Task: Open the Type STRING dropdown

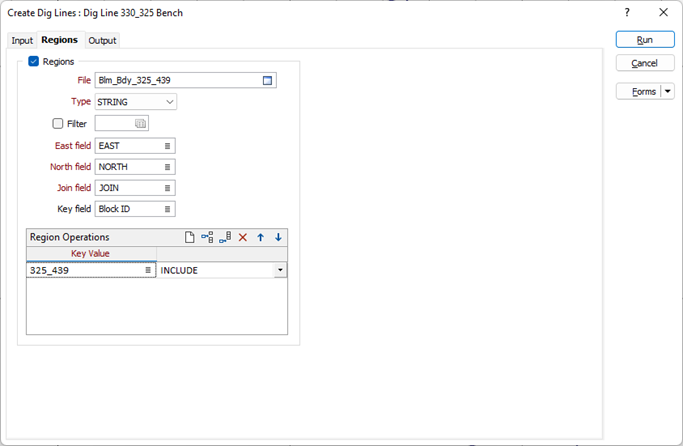Action: [x=170, y=102]
